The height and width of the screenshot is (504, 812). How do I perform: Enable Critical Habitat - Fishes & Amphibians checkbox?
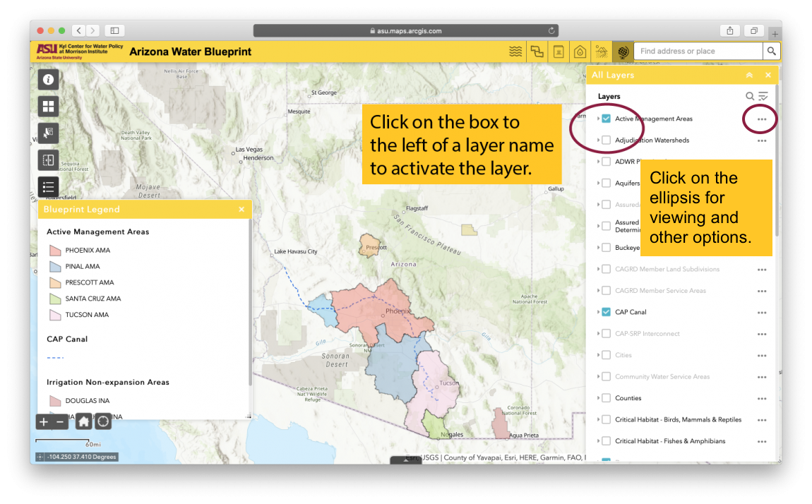[x=606, y=441]
